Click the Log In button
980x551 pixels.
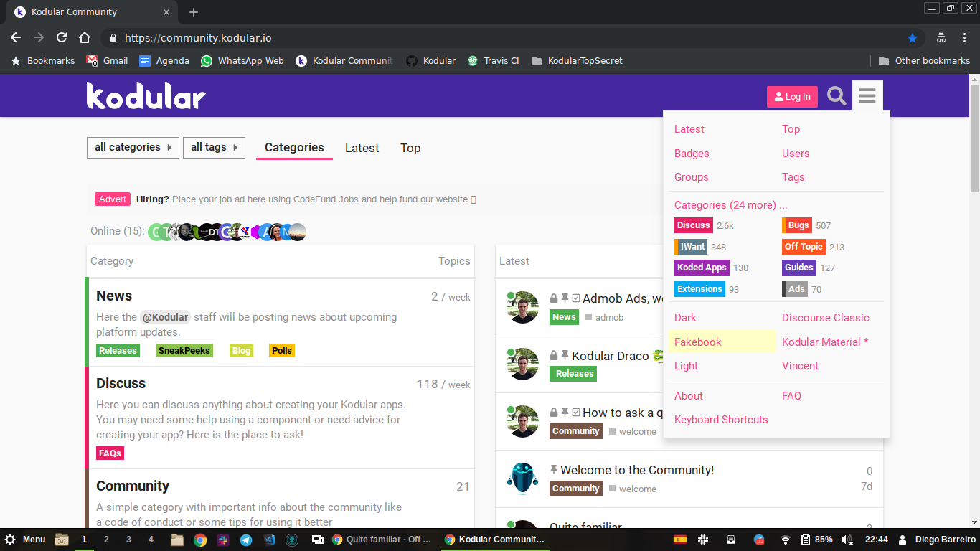792,97
